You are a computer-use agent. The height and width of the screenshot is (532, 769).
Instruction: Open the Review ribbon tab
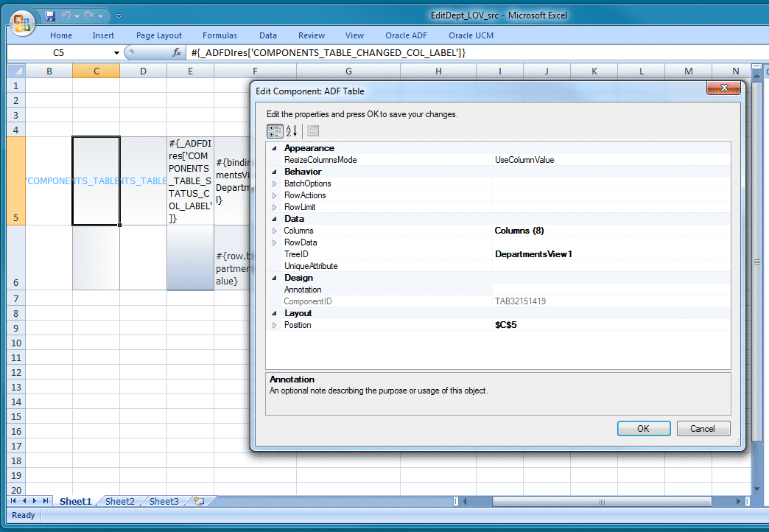point(312,35)
